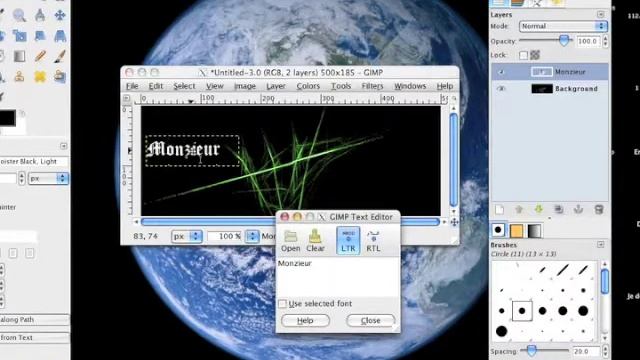Open the File menu
This screenshot has width=640, height=360.
click(x=132, y=86)
